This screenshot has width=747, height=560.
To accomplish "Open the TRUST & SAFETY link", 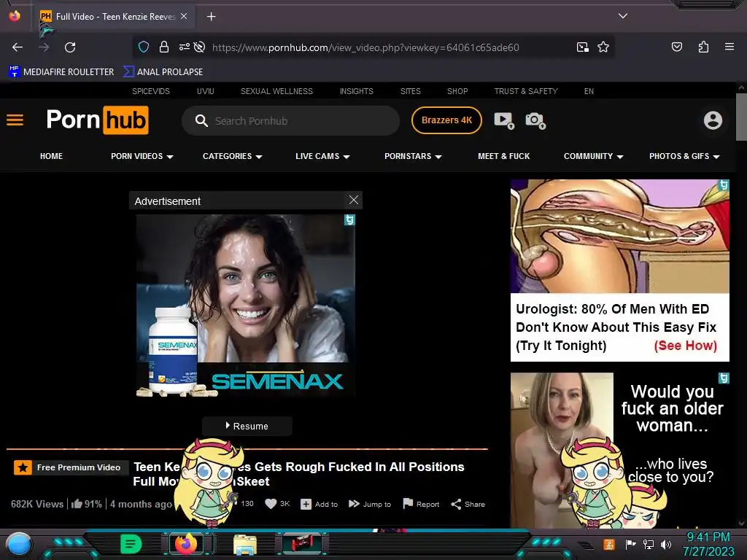I will click(x=526, y=91).
